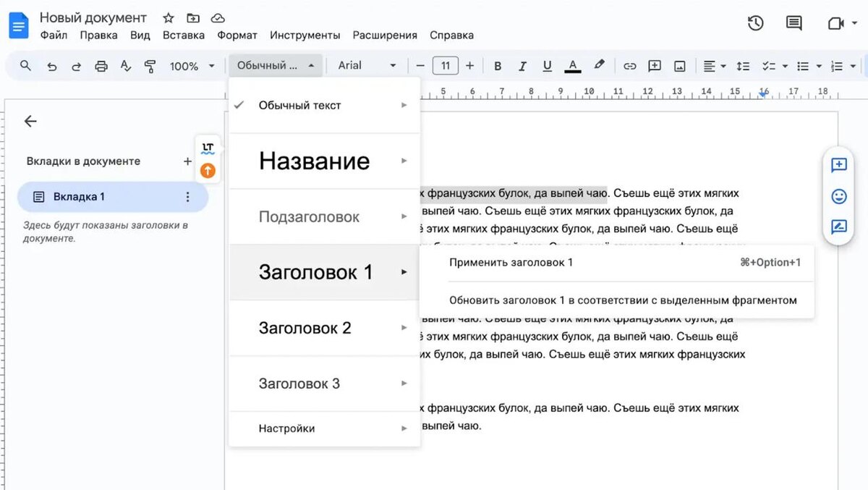The height and width of the screenshot is (490, 868).
Task: Open version history clock icon
Action: tap(754, 23)
